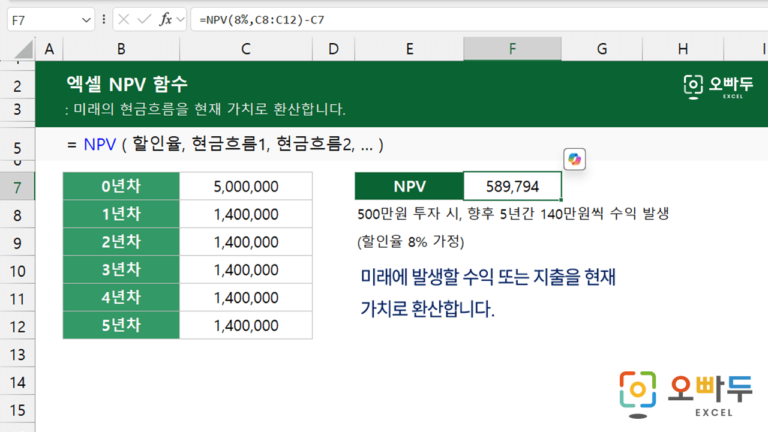Image resolution: width=768 pixels, height=432 pixels.
Task: Select column C header
Action: coord(246,49)
